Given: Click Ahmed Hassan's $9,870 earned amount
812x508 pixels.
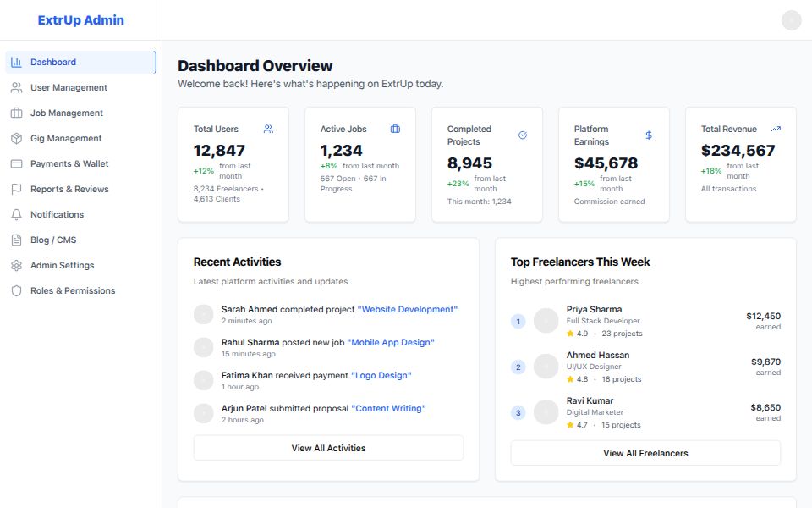Looking at the screenshot, I should [x=766, y=362].
